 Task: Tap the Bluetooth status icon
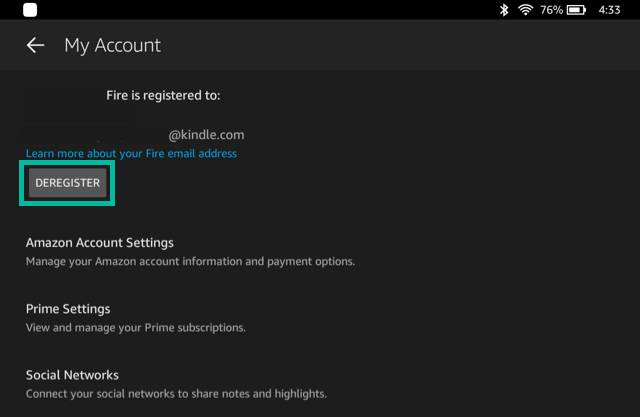503,10
